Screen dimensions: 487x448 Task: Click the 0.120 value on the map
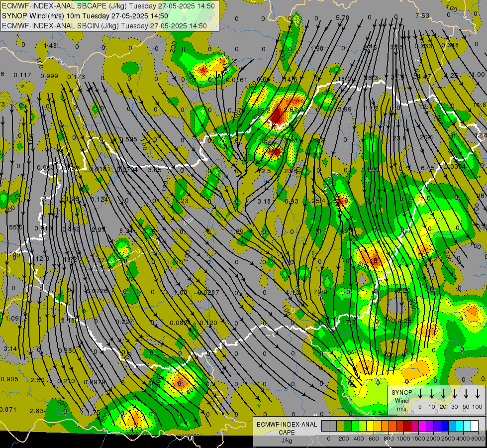tap(208, 323)
